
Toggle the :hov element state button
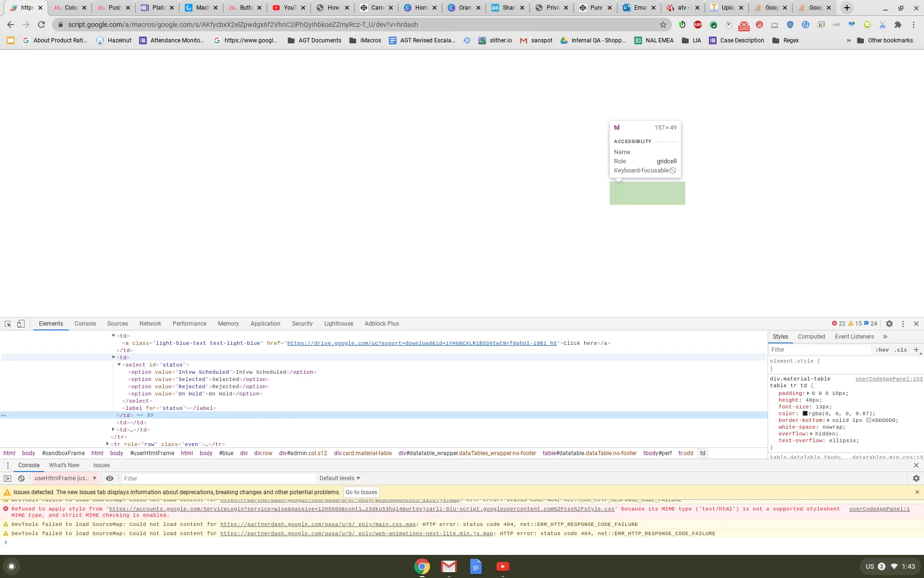click(882, 350)
